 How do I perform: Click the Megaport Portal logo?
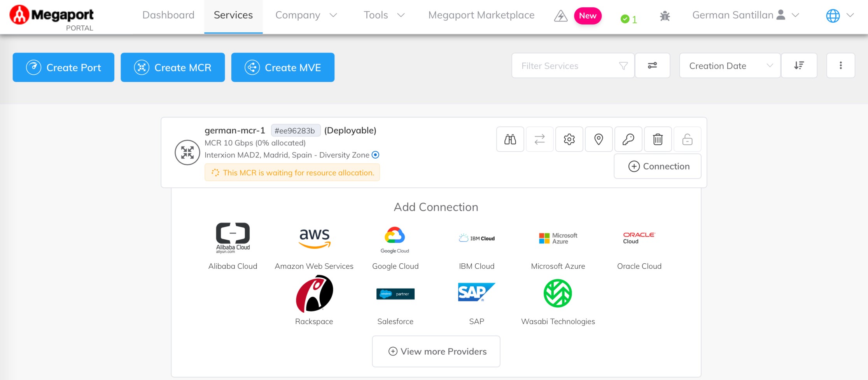(51, 18)
